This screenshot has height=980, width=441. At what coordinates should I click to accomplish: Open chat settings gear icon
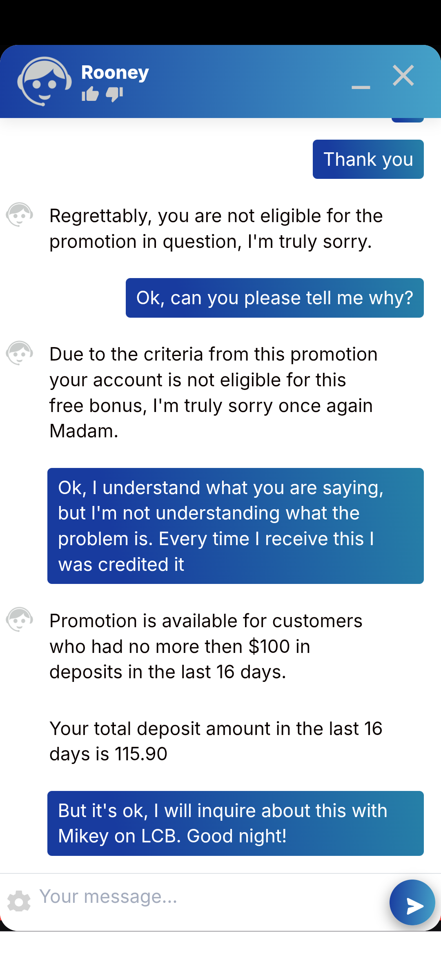19,901
